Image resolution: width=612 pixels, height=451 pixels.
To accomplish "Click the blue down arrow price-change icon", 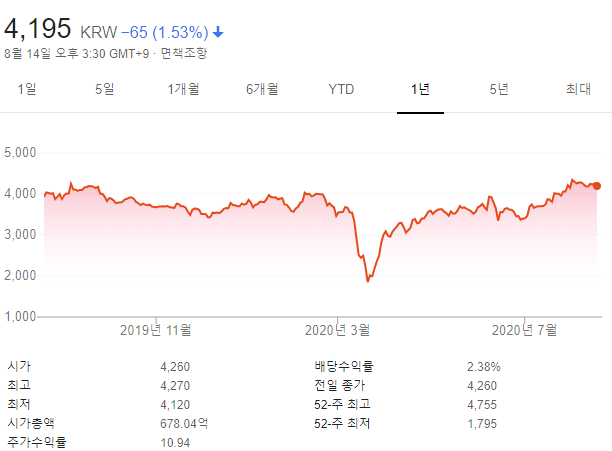I will 218,32.
